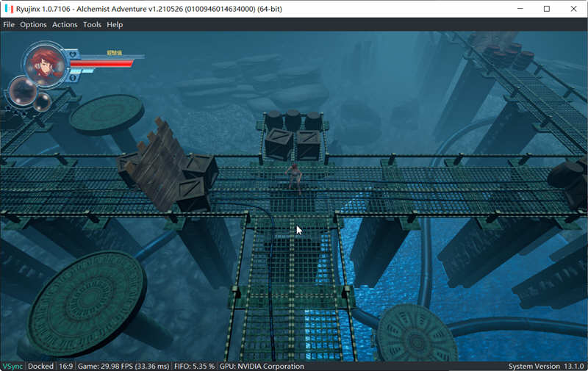Click the FIFO percentage status entry
588x371 pixels.
(x=194, y=366)
